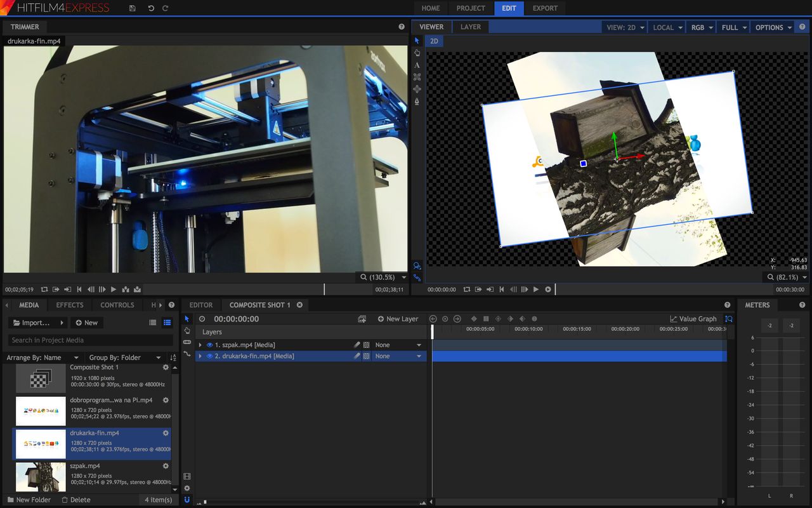Click the Undo arrow in top bar

pos(151,8)
